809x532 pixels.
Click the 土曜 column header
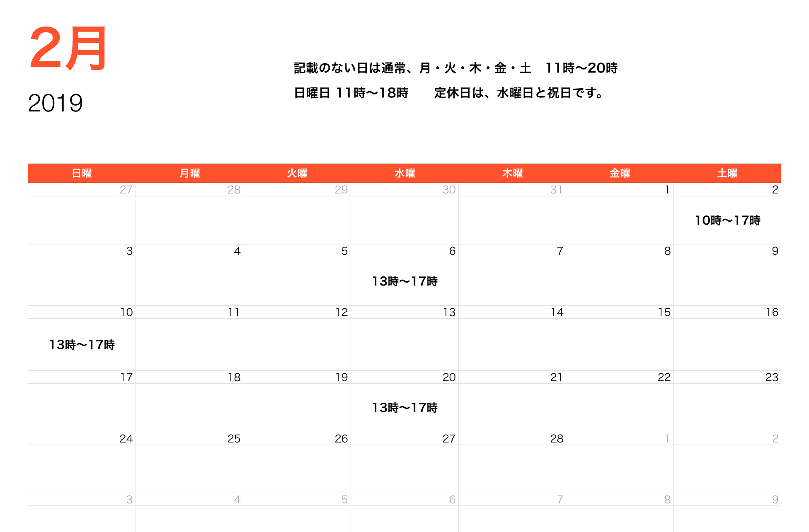click(728, 173)
